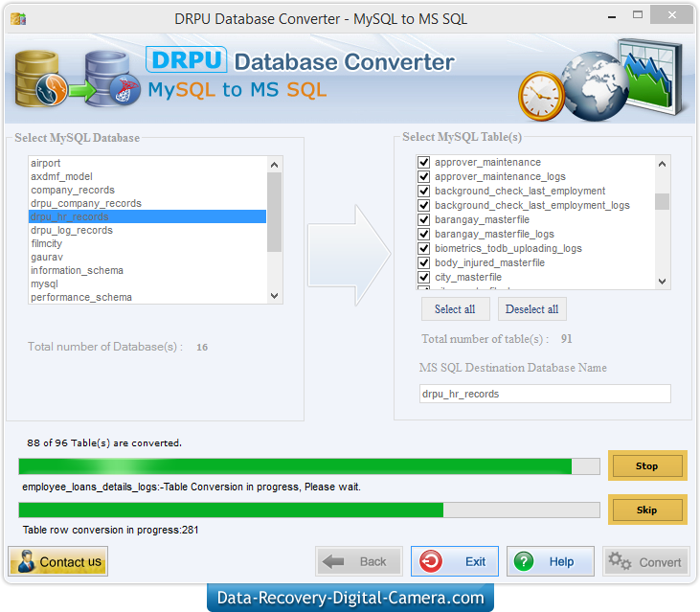Click database list scroll down arrow
Image resolution: width=700 pixels, height=612 pixels.
pyautogui.click(x=275, y=296)
